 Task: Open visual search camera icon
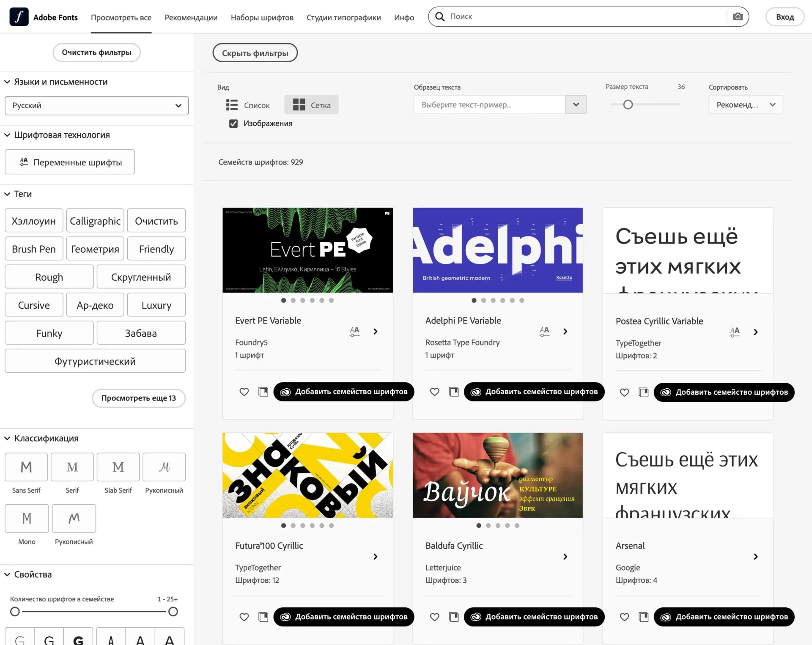tap(738, 16)
